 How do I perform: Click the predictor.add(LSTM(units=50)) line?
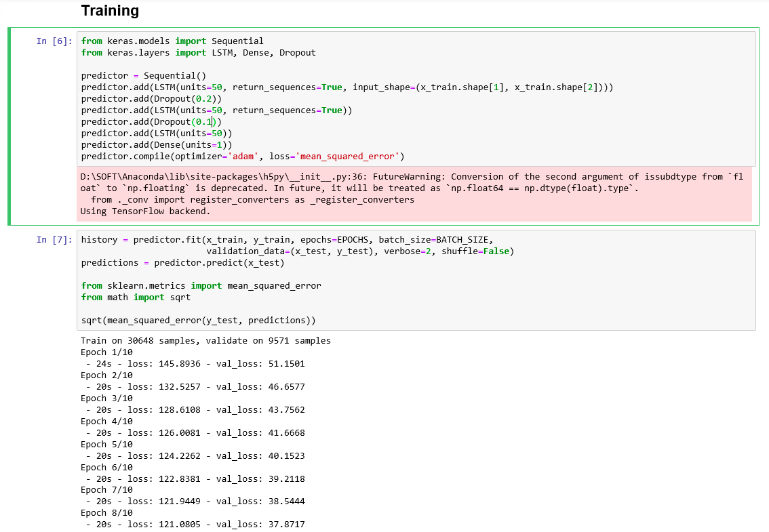(x=157, y=133)
